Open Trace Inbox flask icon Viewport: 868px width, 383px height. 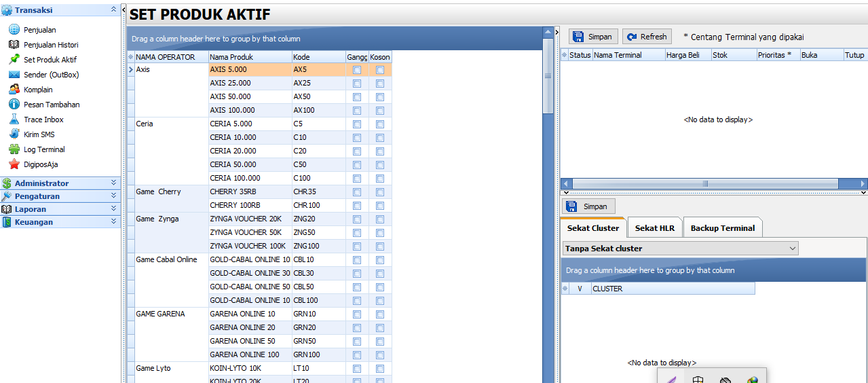point(14,120)
